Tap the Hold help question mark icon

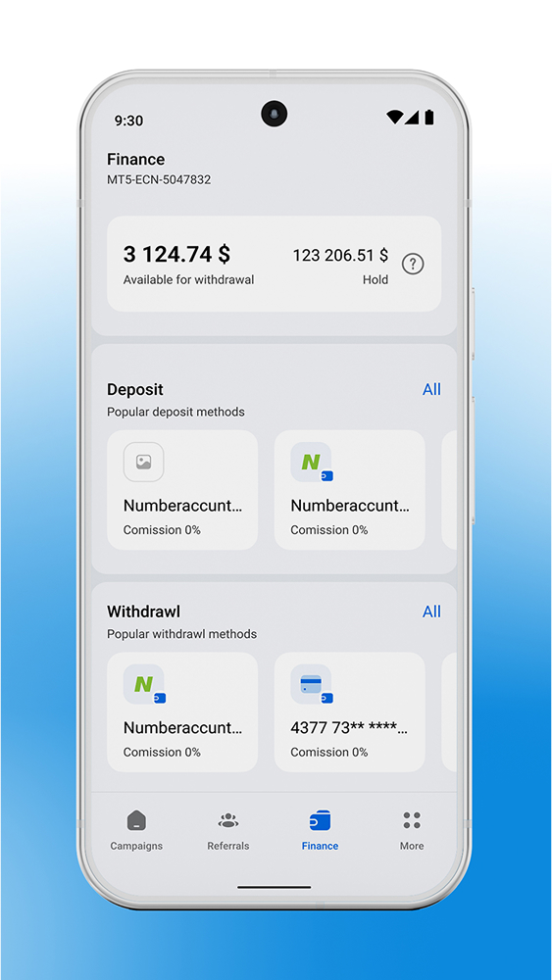tap(413, 265)
